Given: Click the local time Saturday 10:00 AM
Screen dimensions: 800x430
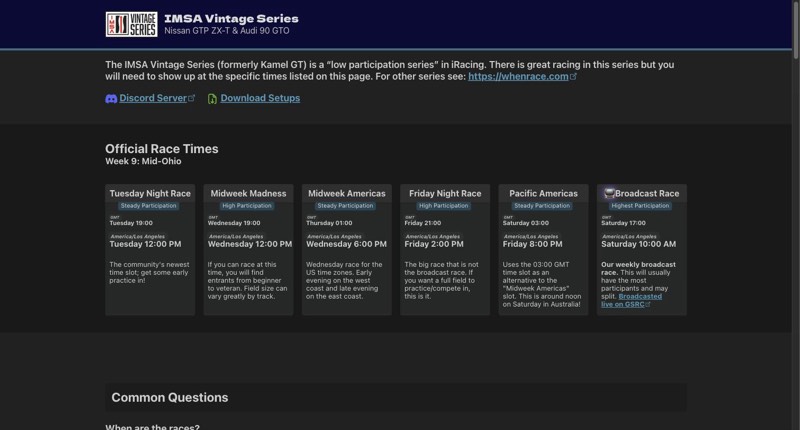Looking at the screenshot, I should coord(639,244).
